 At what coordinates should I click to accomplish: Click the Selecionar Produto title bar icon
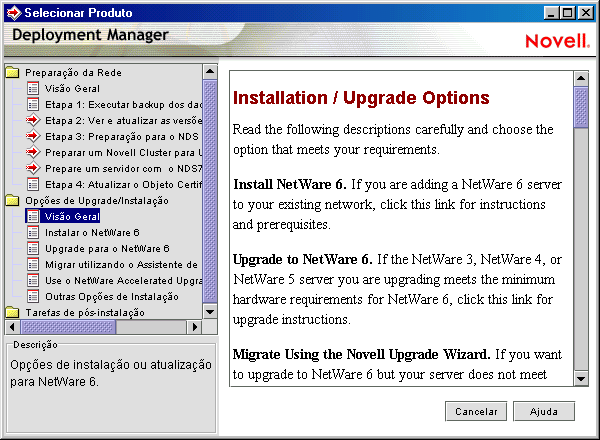coord(14,13)
